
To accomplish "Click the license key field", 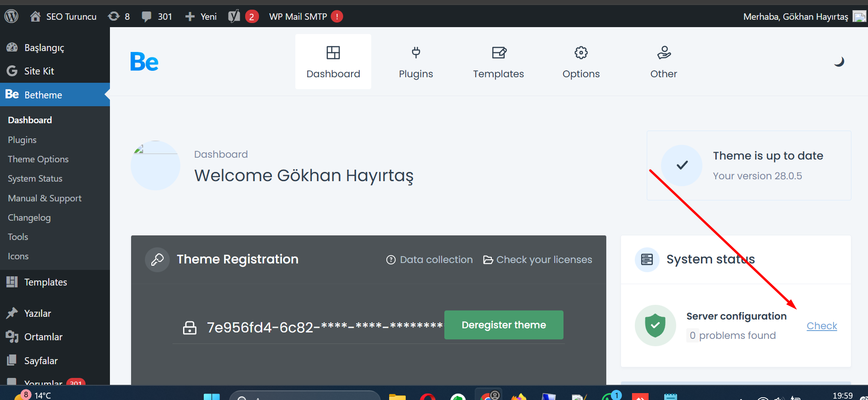I will [x=325, y=327].
